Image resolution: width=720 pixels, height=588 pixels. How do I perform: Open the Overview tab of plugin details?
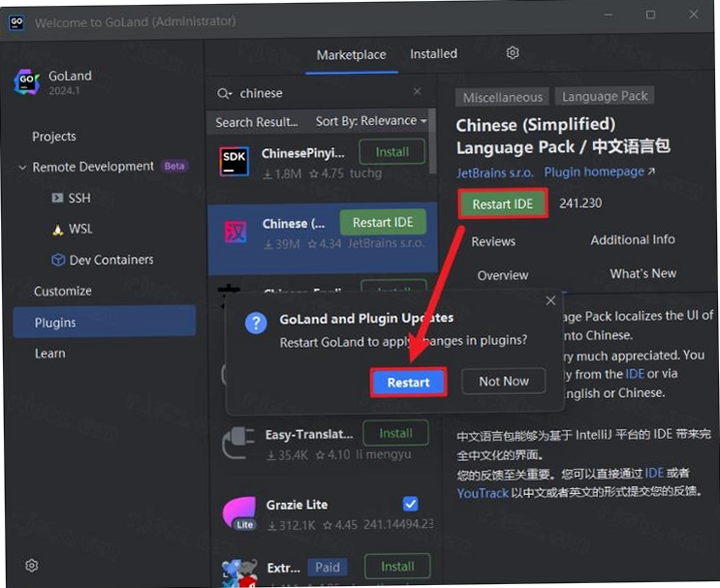click(x=503, y=275)
